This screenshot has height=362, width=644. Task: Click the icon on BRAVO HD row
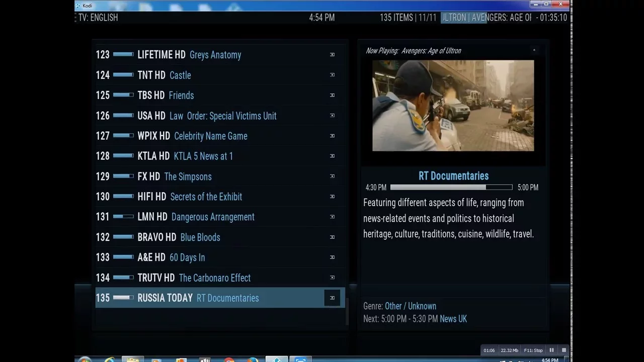[x=332, y=237]
